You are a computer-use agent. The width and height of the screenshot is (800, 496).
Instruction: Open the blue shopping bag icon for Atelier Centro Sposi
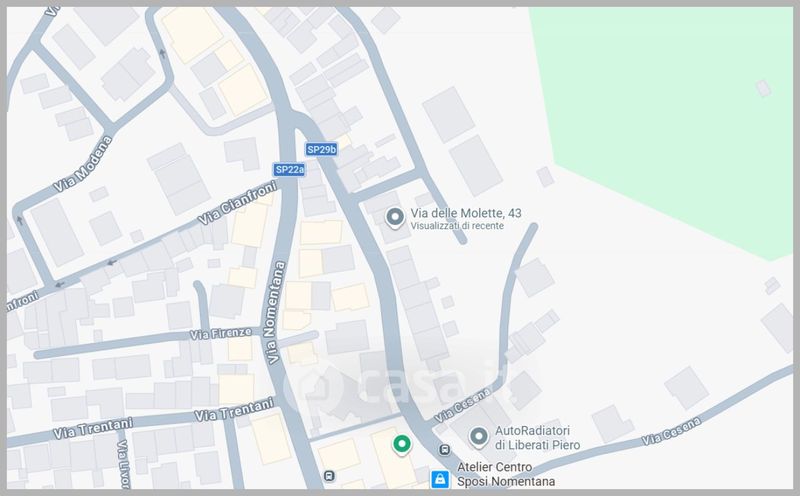point(438,480)
